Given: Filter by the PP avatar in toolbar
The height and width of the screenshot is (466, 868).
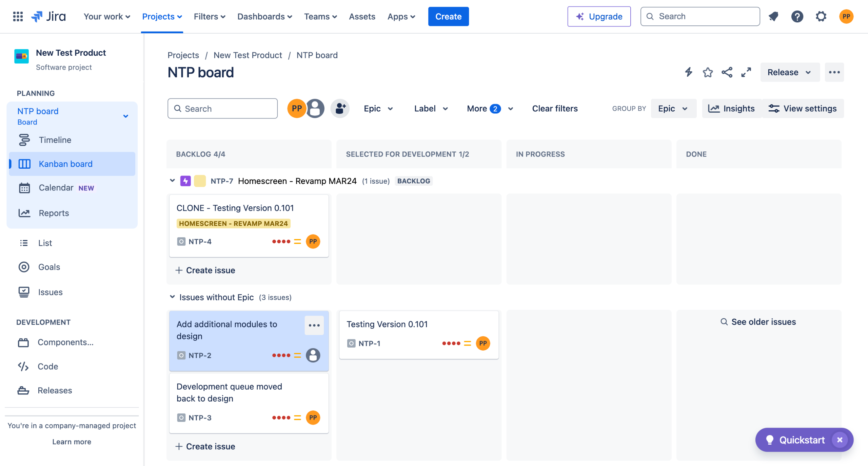Looking at the screenshot, I should 297,109.
